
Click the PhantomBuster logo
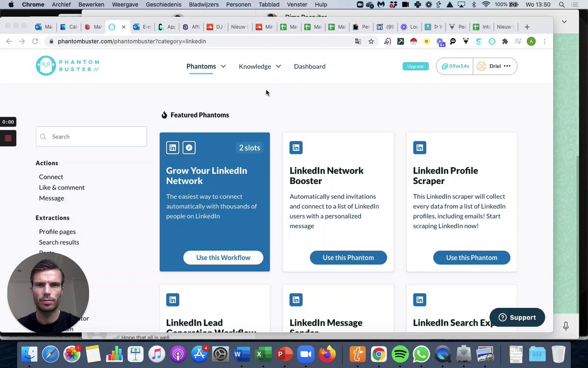pos(68,66)
